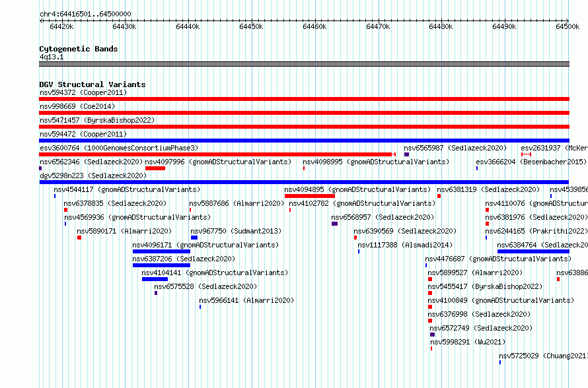Image resolution: width=588 pixels, height=388 pixels.
Task: Click nsv6387206 (Sedlazeck2020) label
Action: point(184,259)
